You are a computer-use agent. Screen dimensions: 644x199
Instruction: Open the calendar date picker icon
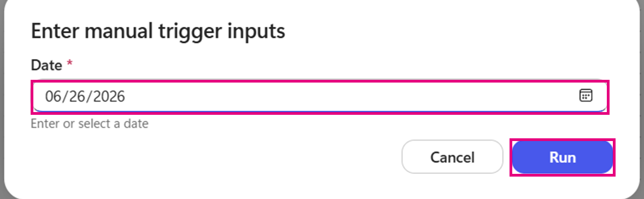point(586,96)
